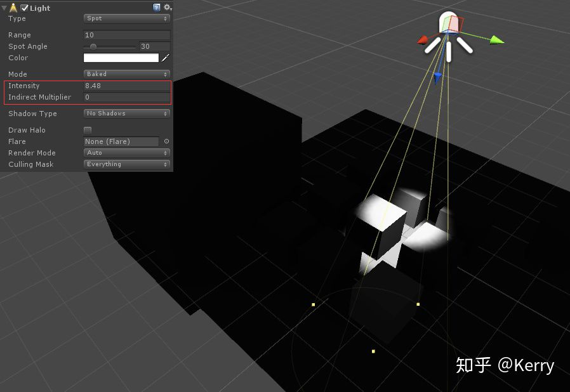
Task: Pick a color with the eyedropper icon
Action: 166,58
